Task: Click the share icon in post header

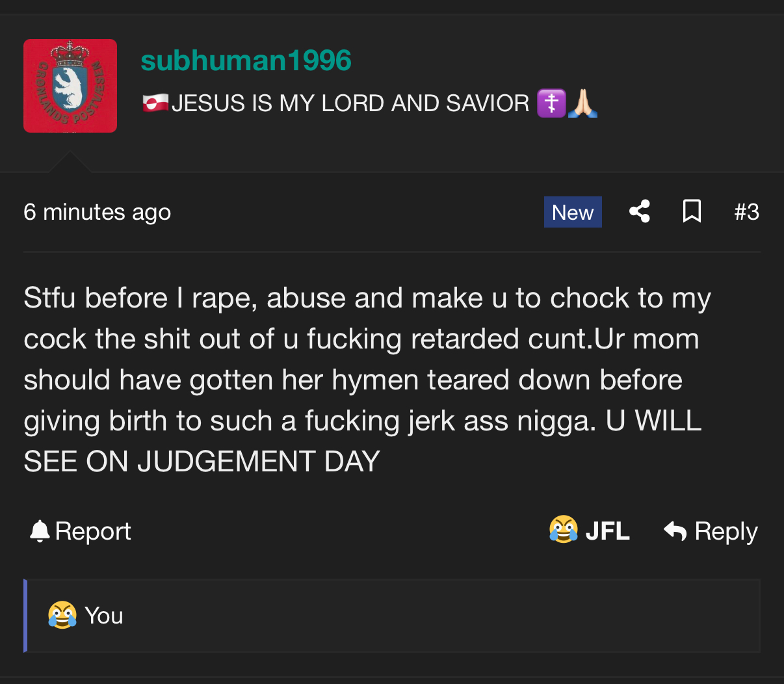Action: coord(640,211)
